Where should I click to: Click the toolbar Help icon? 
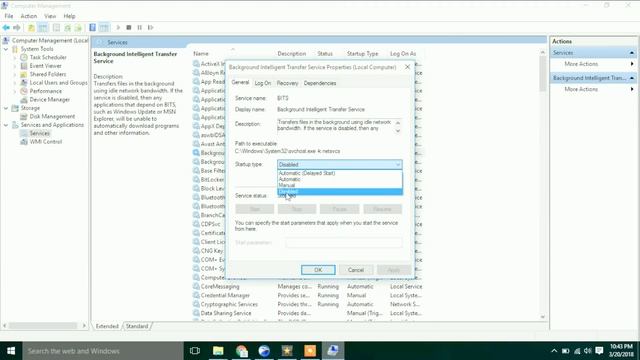coord(93,28)
